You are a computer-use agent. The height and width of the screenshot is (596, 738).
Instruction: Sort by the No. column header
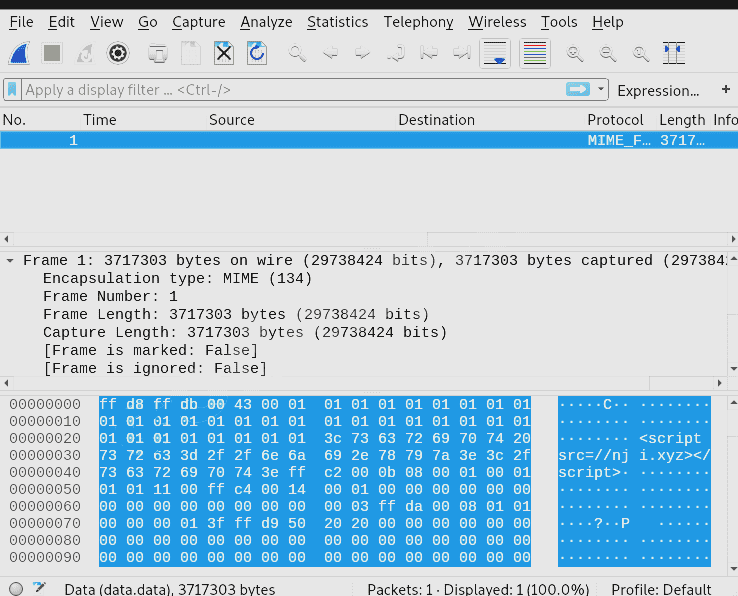click(x=40, y=120)
